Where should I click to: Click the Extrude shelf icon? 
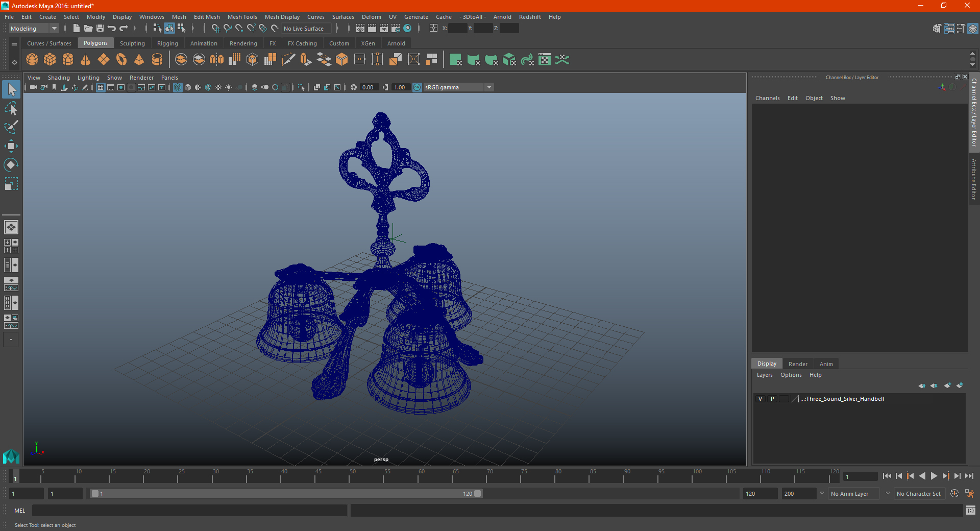(x=306, y=60)
